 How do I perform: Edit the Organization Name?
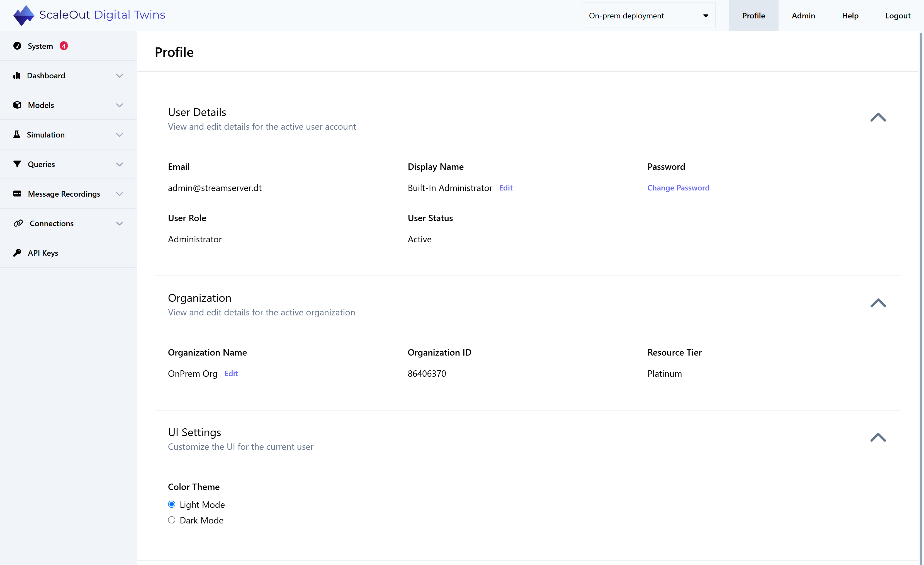click(231, 373)
